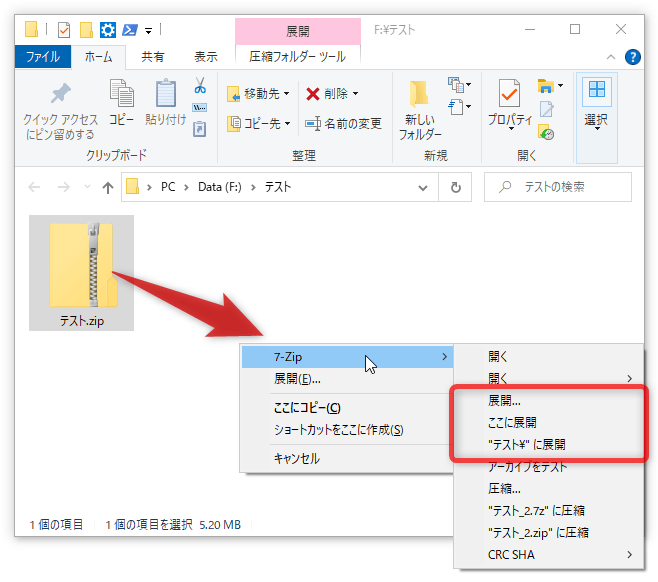Open the 圧縮フォルダー ツール tab
The height and width of the screenshot is (582, 658).
298,57
